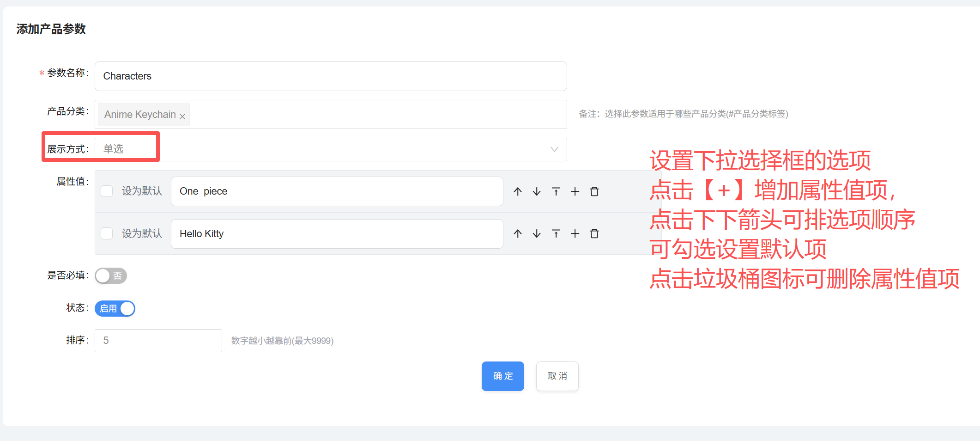This screenshot has width=980, height=441.
Task: Set One piece as the default option
Action: [107, 191]
